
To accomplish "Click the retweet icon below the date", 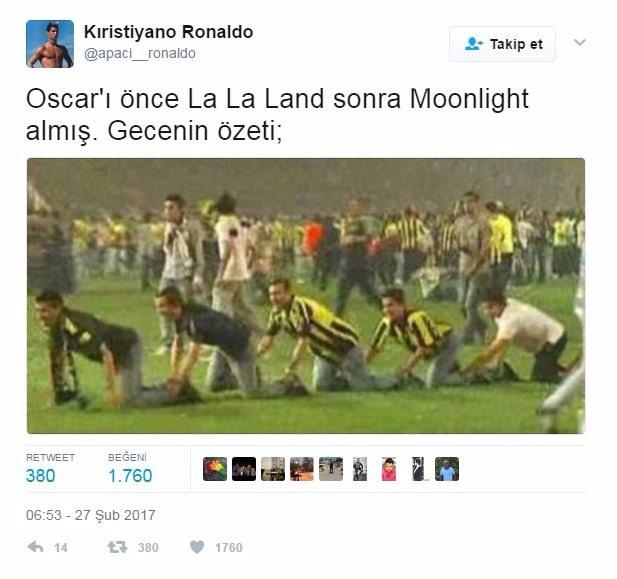I will tap(117, 547).
